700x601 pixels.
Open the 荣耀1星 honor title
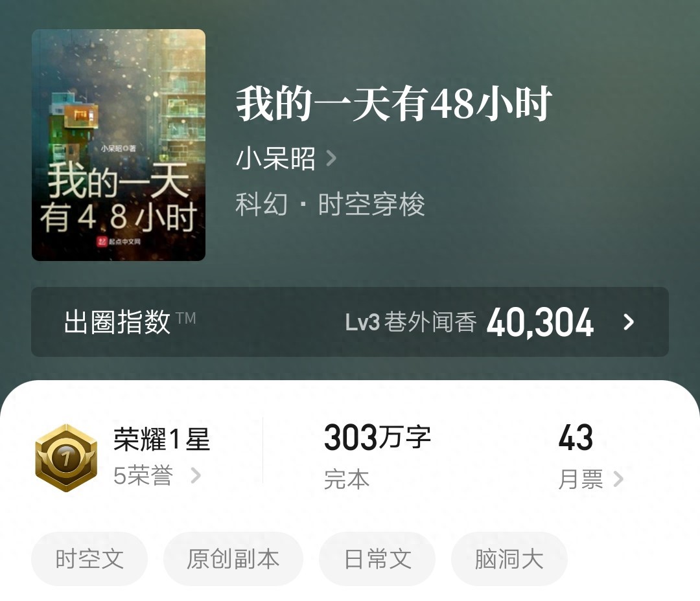(x=161, y=440)
